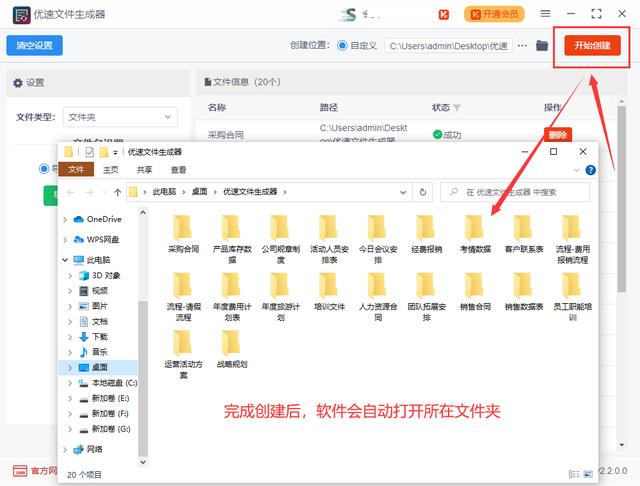Image resolution: width=640 pixels, height=486 pixels.
Task: Click the browse folder icon beside path field
Action: pos(542,45)
